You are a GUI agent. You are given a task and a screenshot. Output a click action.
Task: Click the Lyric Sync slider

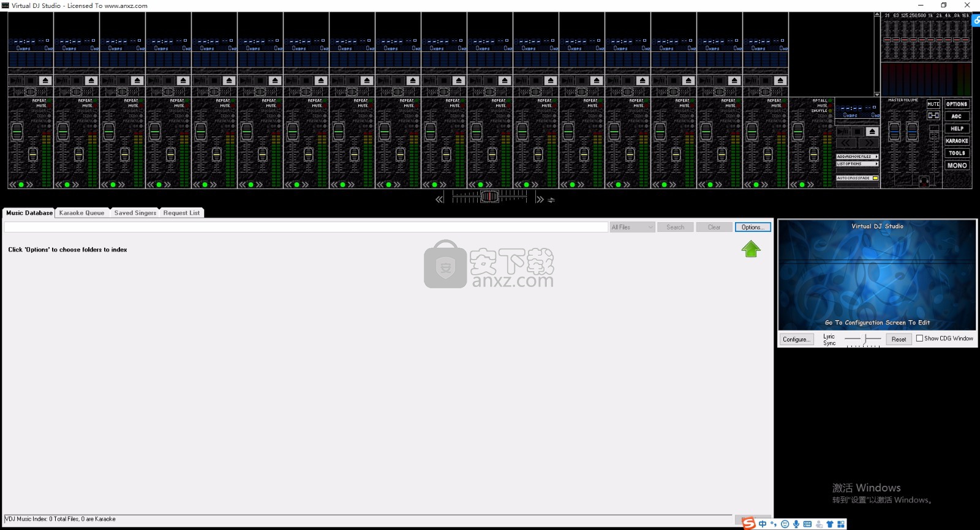863,339
